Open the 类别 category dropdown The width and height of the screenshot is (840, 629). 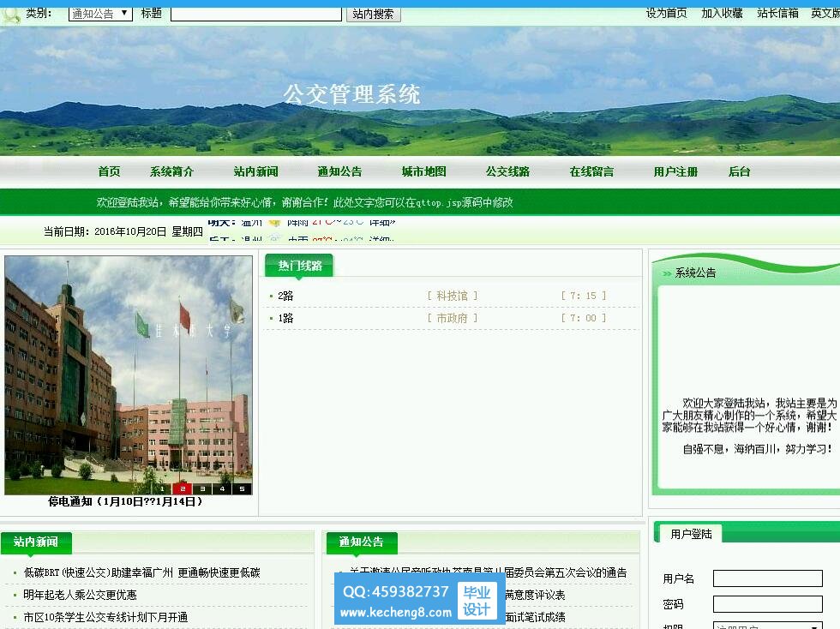[x=100, y=14]
